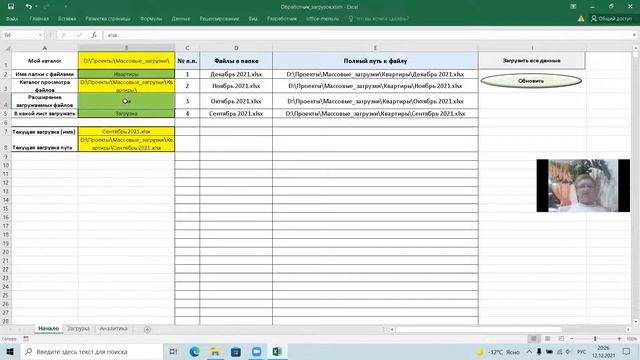Click the zoom out minus button
This screenshot has width=640, height=360.
tap(572, 339)
